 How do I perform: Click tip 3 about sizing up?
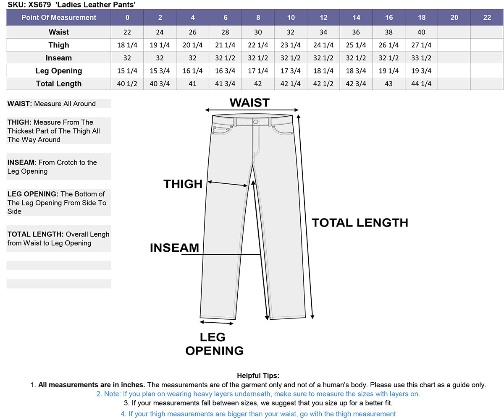click(x=258, y=404)
